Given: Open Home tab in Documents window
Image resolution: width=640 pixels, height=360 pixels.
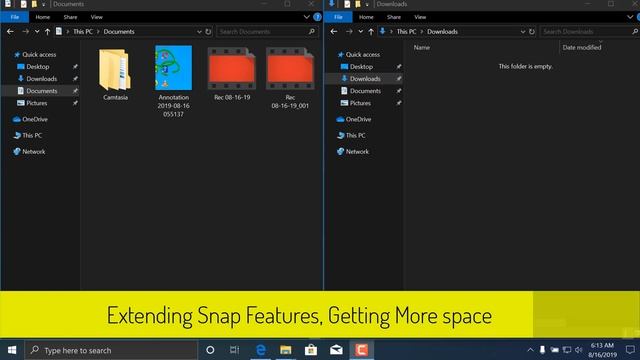Looking at the screenshot, I should click(42, 17).
